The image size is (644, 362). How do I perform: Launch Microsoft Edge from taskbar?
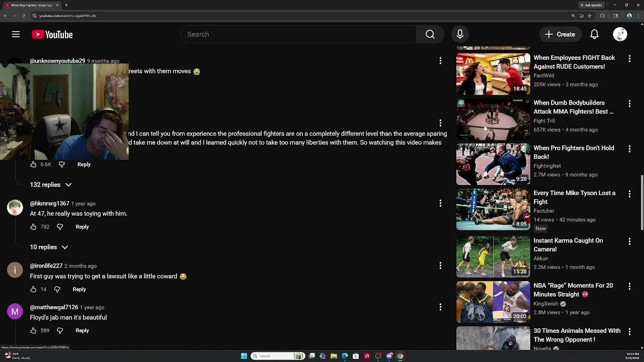pos(345,356)
